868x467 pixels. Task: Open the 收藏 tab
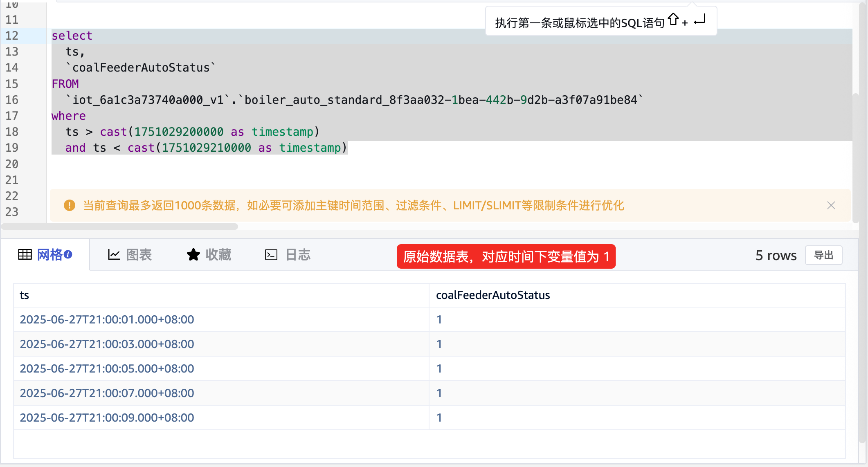point(218,255)
